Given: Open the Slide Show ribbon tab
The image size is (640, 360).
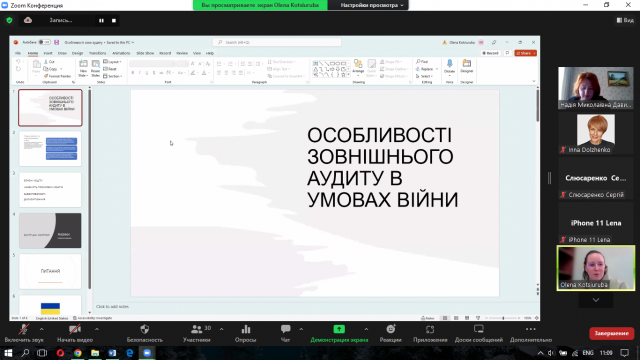Looking at the screenshot, I should 145,53.
